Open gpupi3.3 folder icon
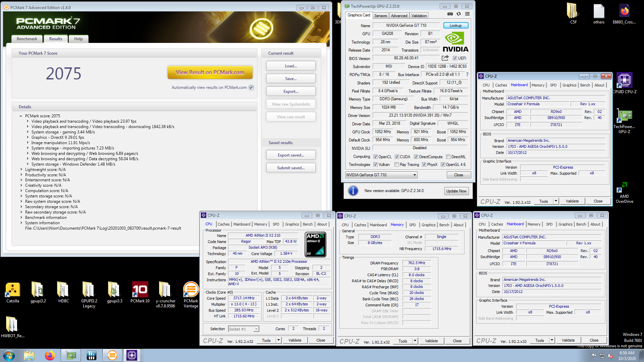The height and width of the screenshot is (362, 644). tap(115, 292)
